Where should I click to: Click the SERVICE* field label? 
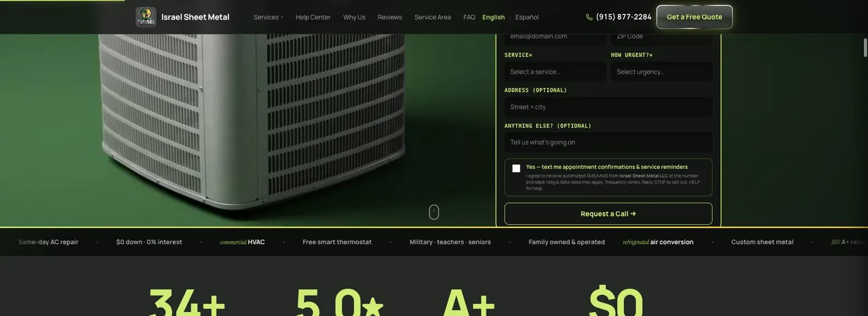(x=519, y=55)
